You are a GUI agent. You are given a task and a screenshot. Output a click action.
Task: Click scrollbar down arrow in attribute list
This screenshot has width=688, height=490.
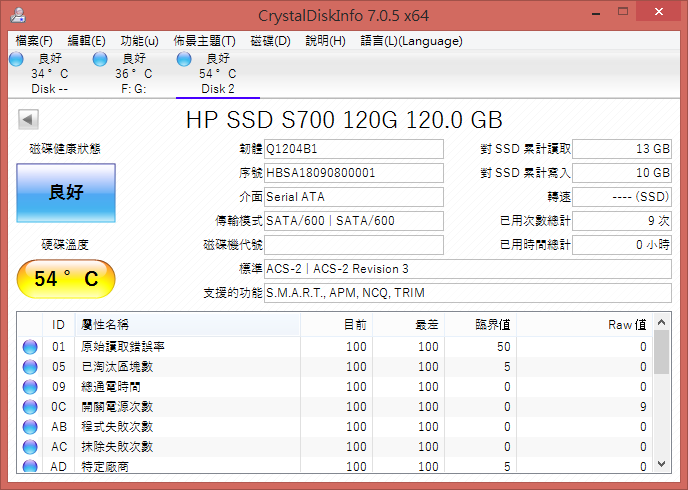tap(662, 464)
